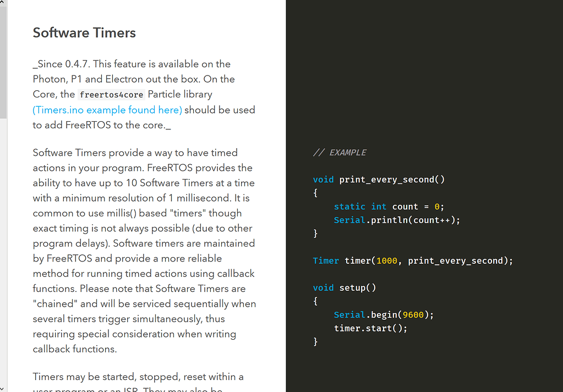Click the freertos4core inline code text
Viewport: 563px width, 392px height.
[112, 94]
